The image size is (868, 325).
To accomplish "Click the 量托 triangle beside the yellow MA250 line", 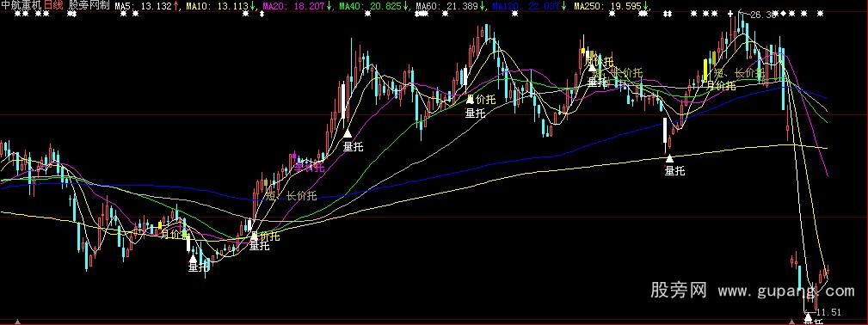I will [669, 158].
